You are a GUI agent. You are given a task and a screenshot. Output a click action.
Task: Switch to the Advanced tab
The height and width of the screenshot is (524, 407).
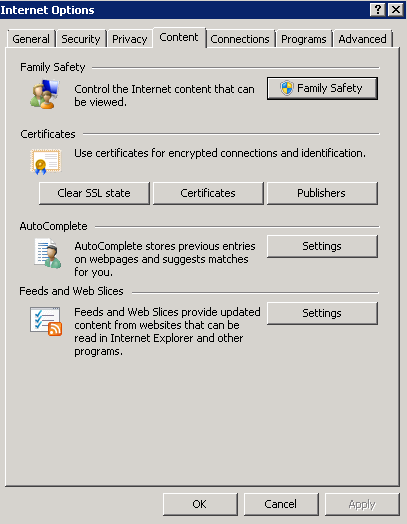click(362, 39)
